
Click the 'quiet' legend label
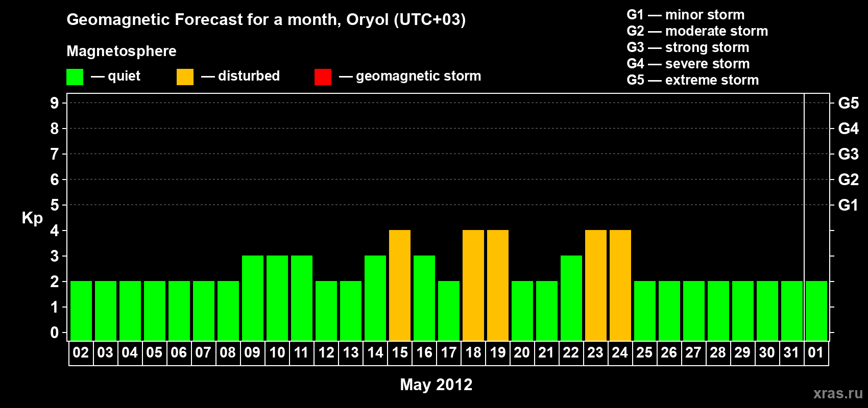click(124, 76)
